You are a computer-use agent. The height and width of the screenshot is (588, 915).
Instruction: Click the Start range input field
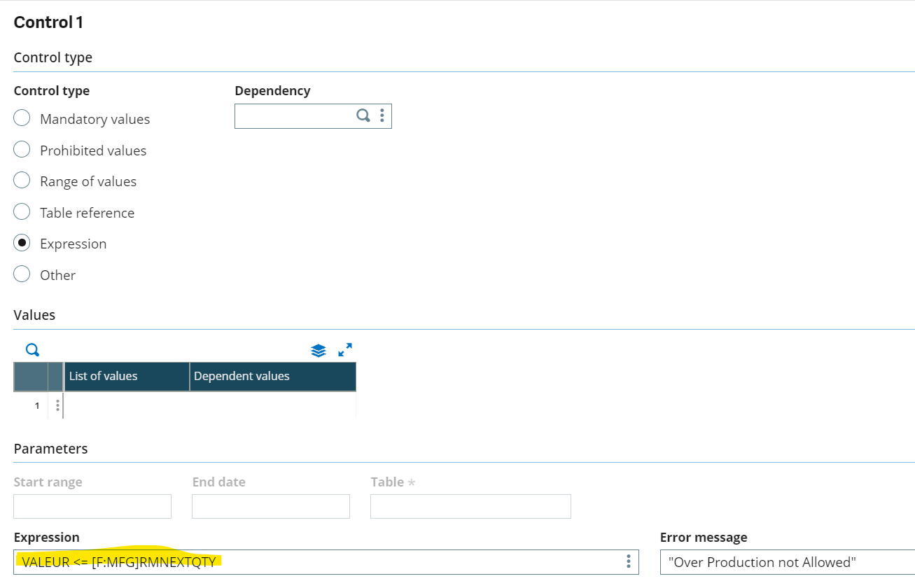pyautogui.click(x=92, y=505)
